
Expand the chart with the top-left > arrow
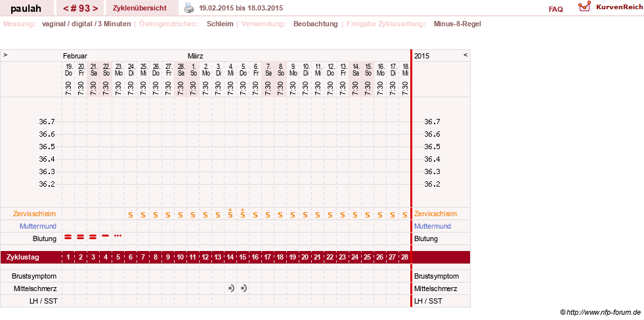[x=5, y=55]
